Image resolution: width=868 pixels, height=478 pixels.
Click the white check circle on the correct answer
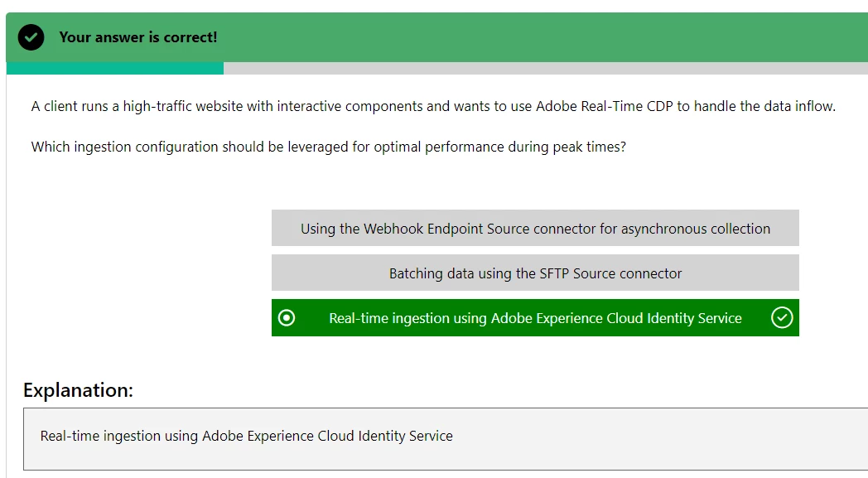(x=782, y=317)
